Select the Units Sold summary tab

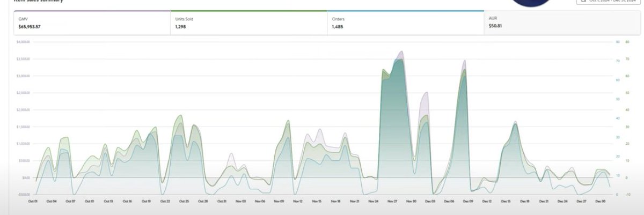click(249, 23)
